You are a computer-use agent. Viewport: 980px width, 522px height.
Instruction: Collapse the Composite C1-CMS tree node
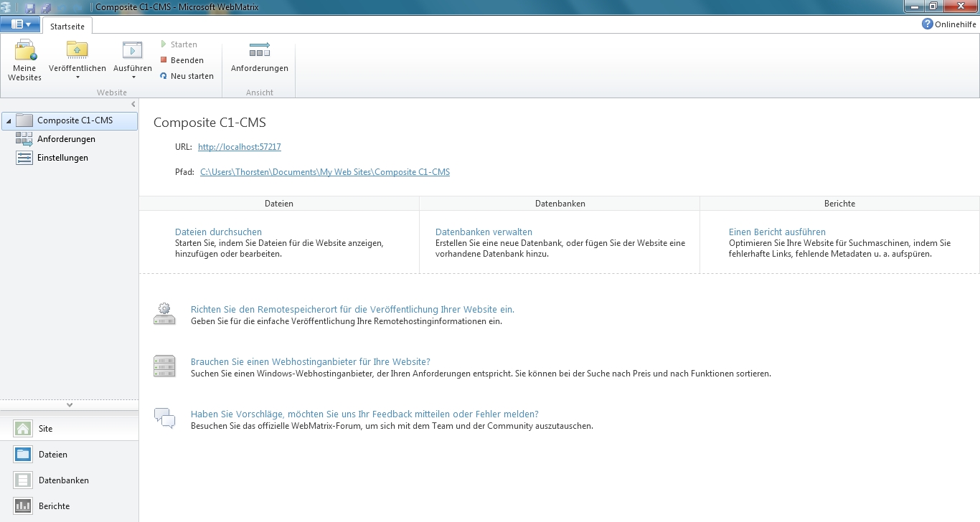pyautogui.click(x=9, y=121)
